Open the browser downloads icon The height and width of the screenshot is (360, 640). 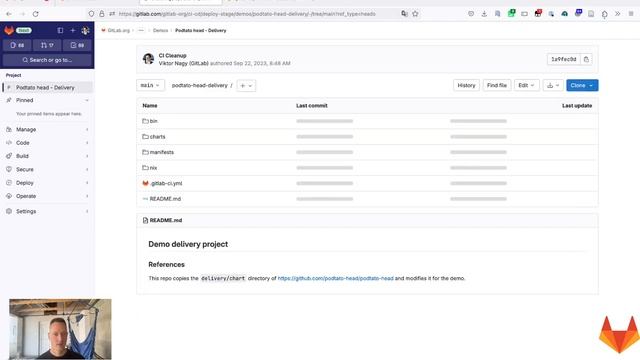point(484,14)
